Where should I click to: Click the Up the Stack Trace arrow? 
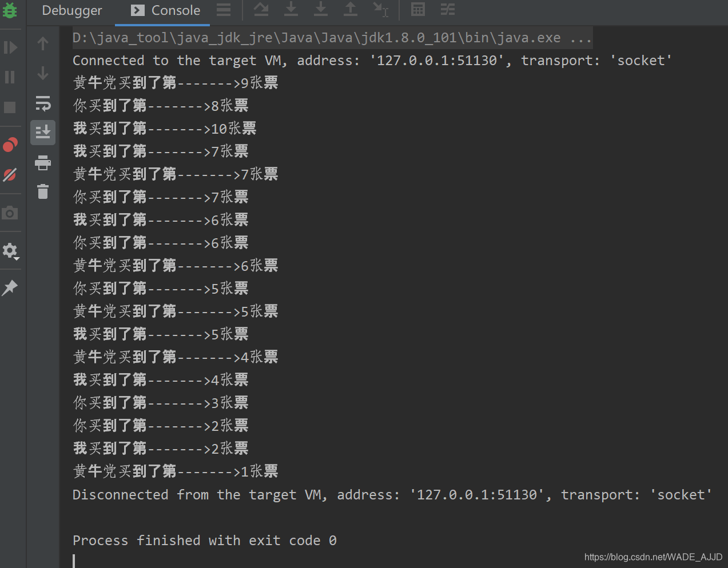(x=43, y=43)
